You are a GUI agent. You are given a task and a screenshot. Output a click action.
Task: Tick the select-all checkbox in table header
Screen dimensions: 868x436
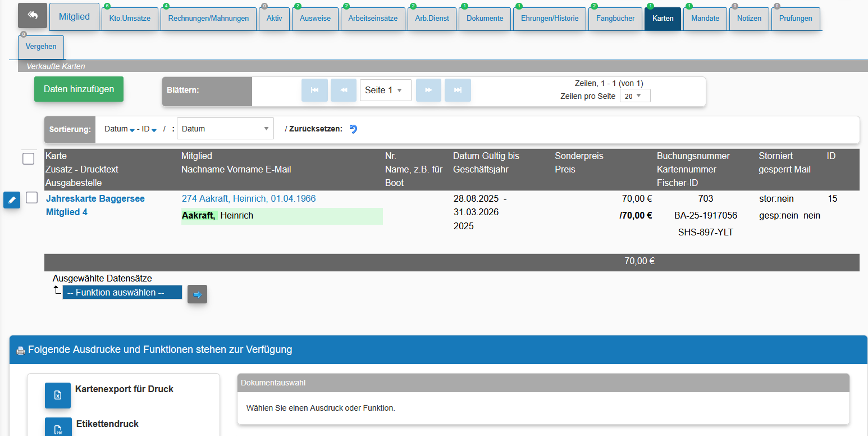click(x=29, y=159)
